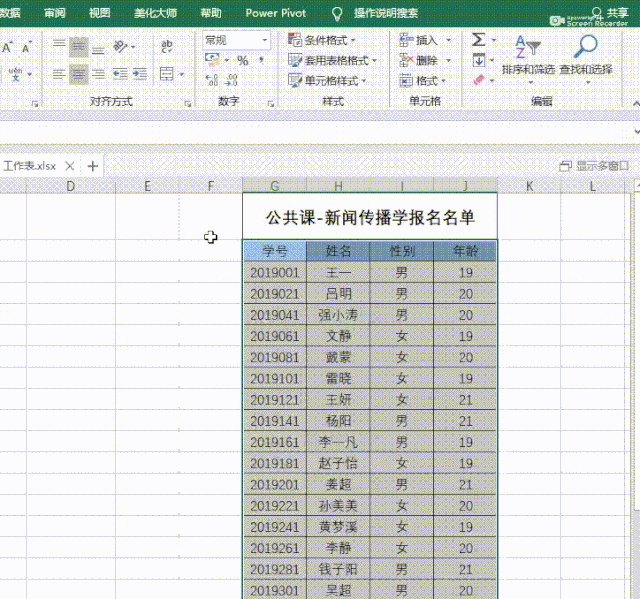Screen dimensions: 640x599
Task: Add a new document tab with plus
Action: click(x=93, y=166)
